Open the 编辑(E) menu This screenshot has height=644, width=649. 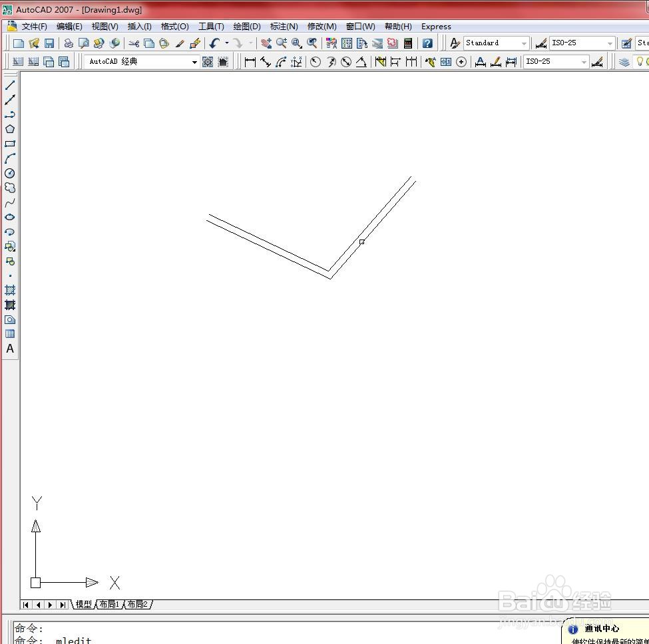pos(69,27)
